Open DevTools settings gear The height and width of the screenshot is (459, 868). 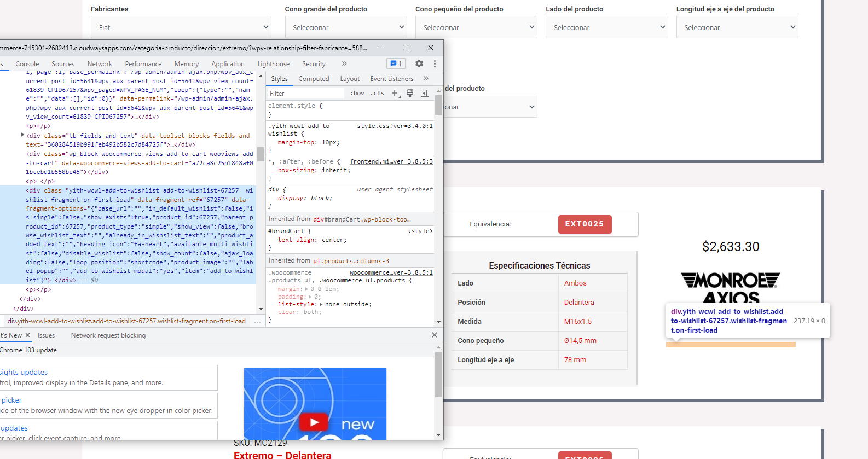(419, 63)
